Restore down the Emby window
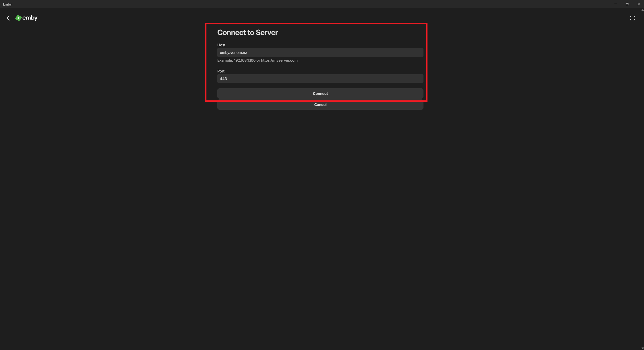This screenshot has height=350, width=644. click(x=627, y=4)
